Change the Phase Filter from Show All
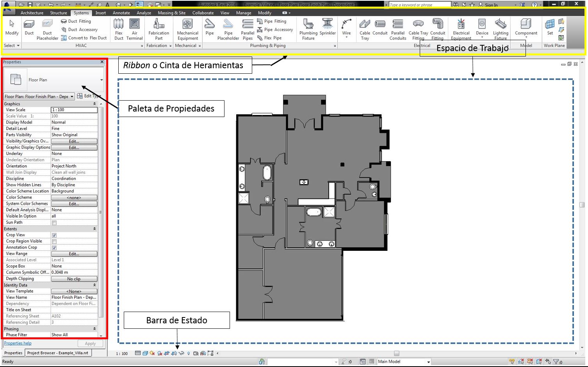The image size is (588, 367). tap(74, 334)
